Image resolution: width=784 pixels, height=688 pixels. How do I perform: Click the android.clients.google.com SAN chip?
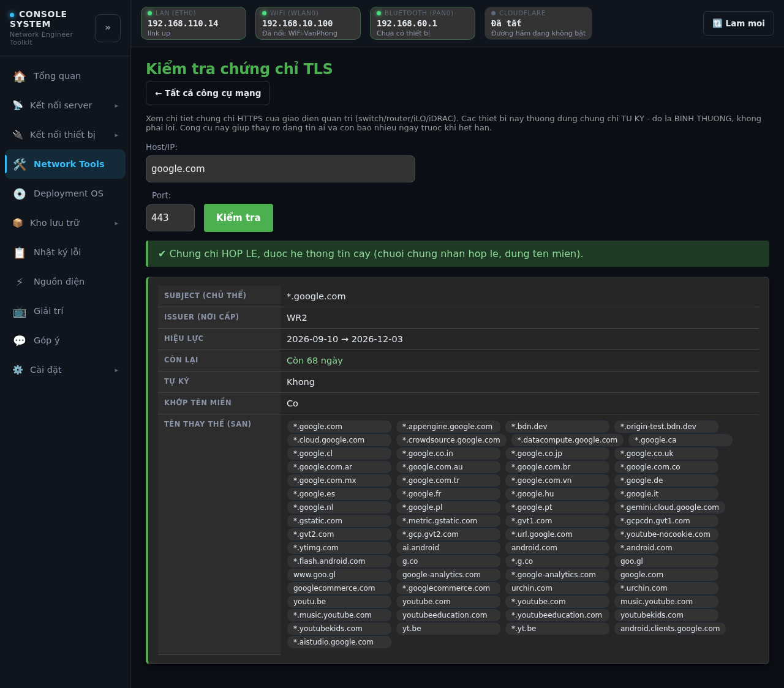670,629
